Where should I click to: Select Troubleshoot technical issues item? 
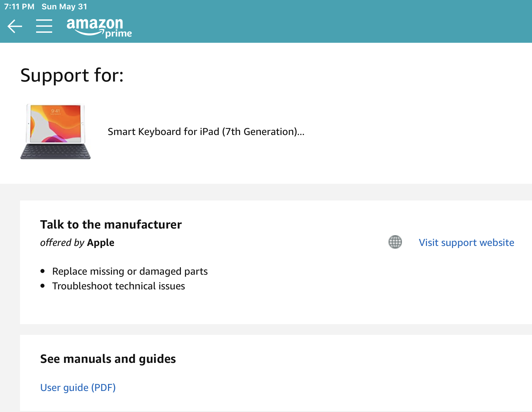(118, 286)
